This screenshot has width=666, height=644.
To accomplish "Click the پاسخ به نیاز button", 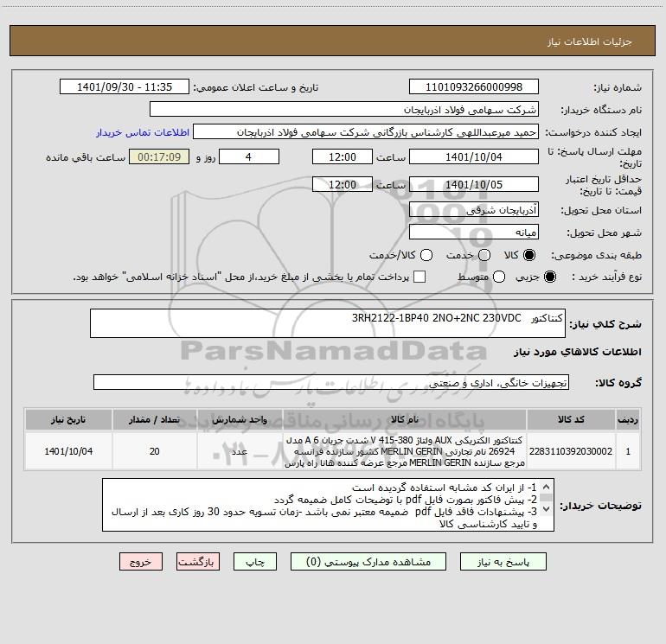I will click(x=503, y=562).
